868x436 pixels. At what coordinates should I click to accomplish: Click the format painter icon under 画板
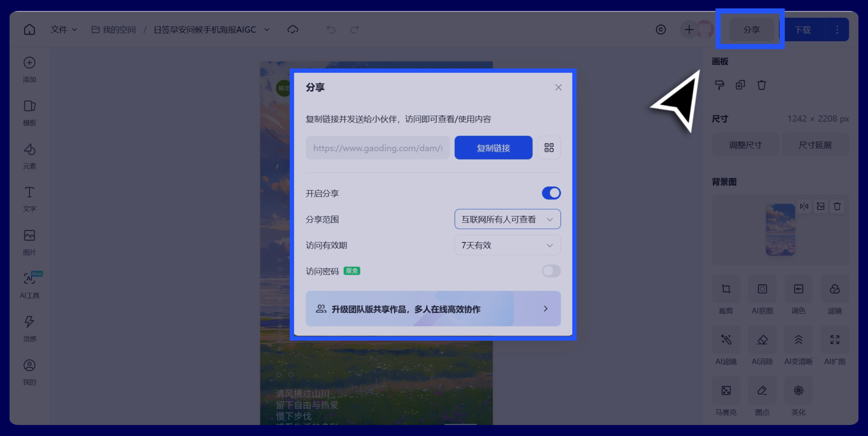pyautogui.click(x=719, y=85)
